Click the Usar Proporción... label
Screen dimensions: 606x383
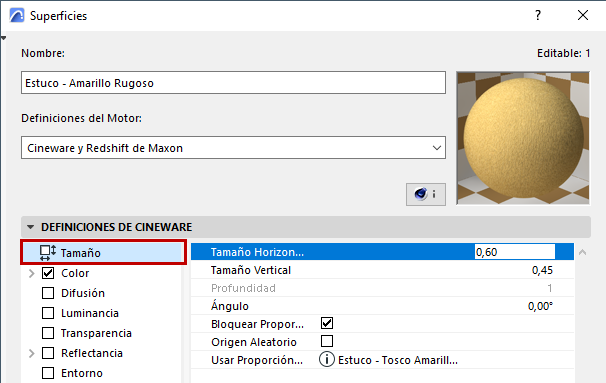pyautogui.click(x=257, y=360)
